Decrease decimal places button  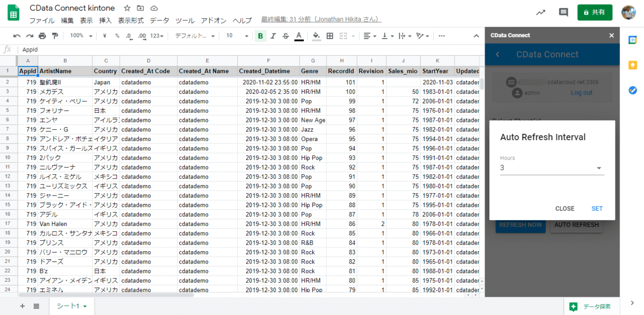point(129,36)
